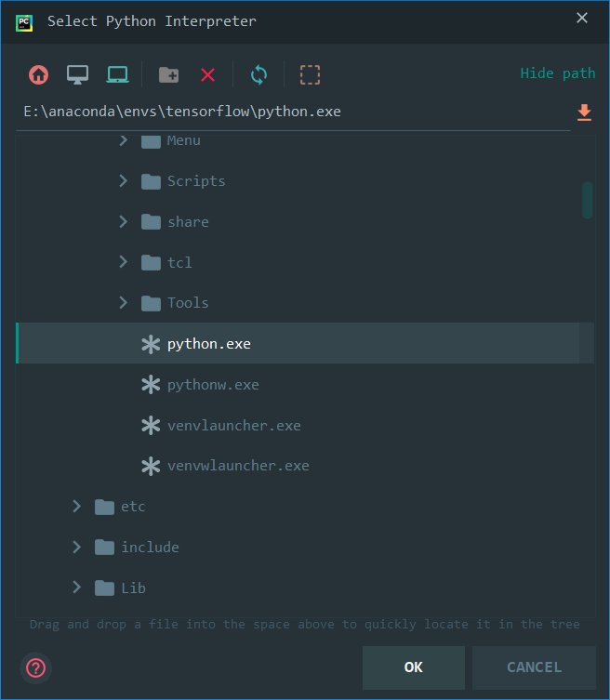Go to the Home directory icon
610x700 pixels.
(x=38, y=74)
